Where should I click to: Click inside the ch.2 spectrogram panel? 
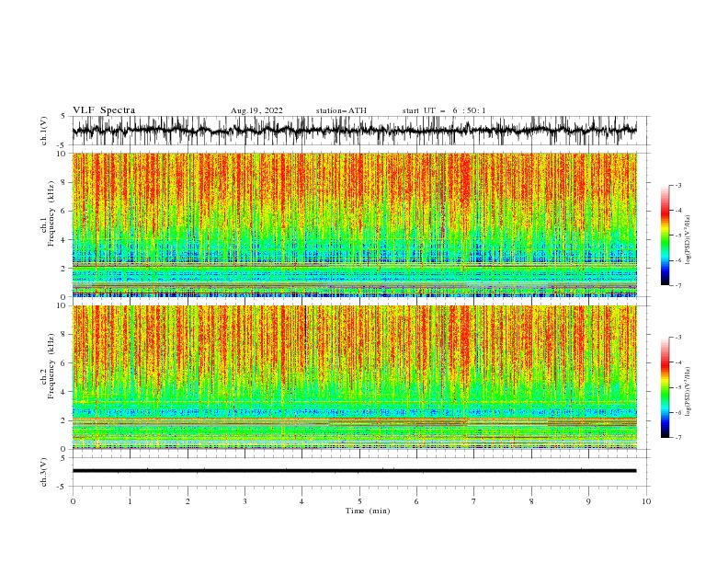click(354, 377)
